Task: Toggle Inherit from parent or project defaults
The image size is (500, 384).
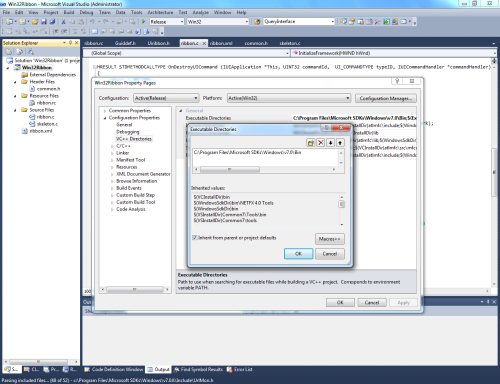Action: pyautogui.click(x=195, y=238)
